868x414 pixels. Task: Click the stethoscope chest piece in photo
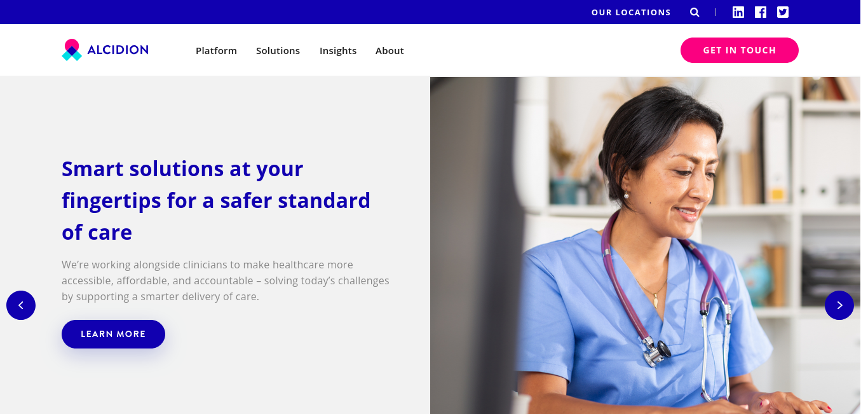click(x=656, y=350)
